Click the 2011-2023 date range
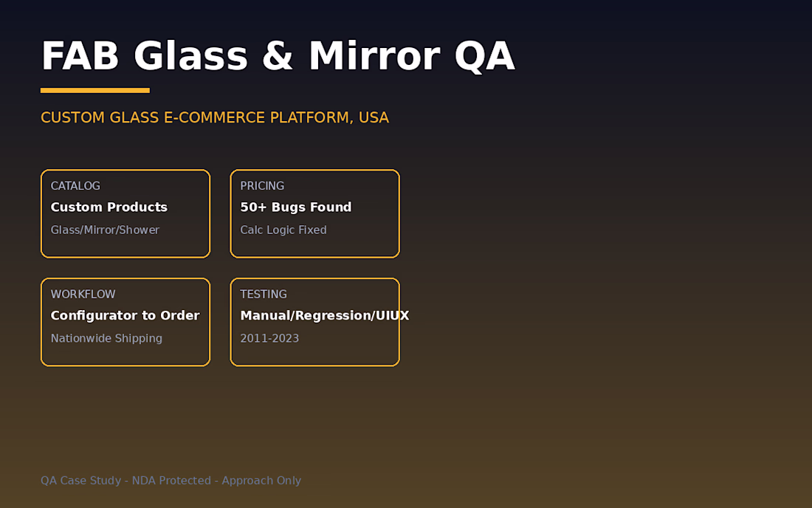Image resolution: width=812 pixels, height=508 pixels. click(x=269, y=338)
